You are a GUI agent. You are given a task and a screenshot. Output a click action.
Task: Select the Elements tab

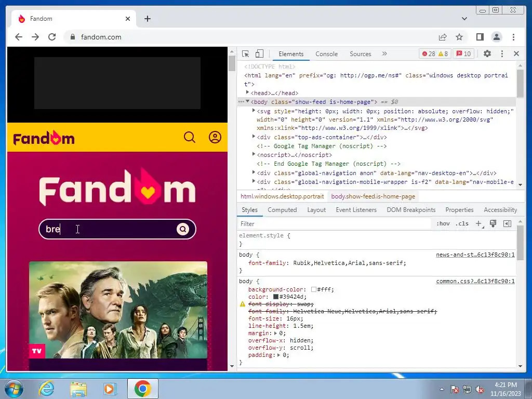pos(291,54)
